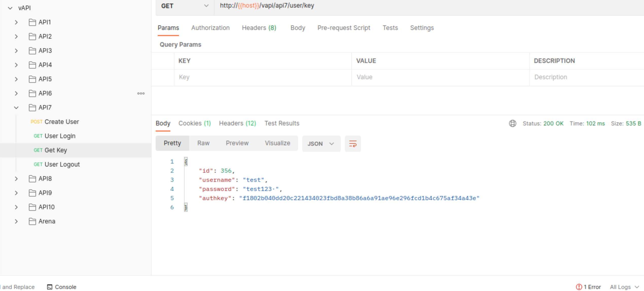Click the word wrap icon in response
This screenshot has height=291, width=644.
[x=353, y=144]
